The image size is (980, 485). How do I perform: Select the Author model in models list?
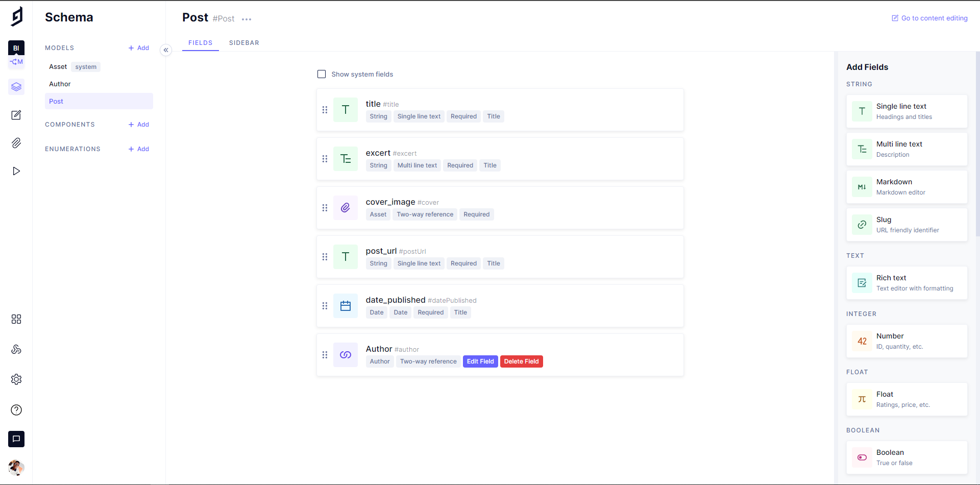click(x=60, y=84)
